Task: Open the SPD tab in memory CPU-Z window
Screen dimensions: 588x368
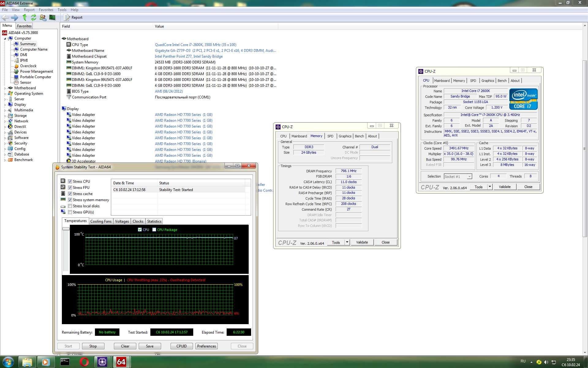Action: coord(330,136)
